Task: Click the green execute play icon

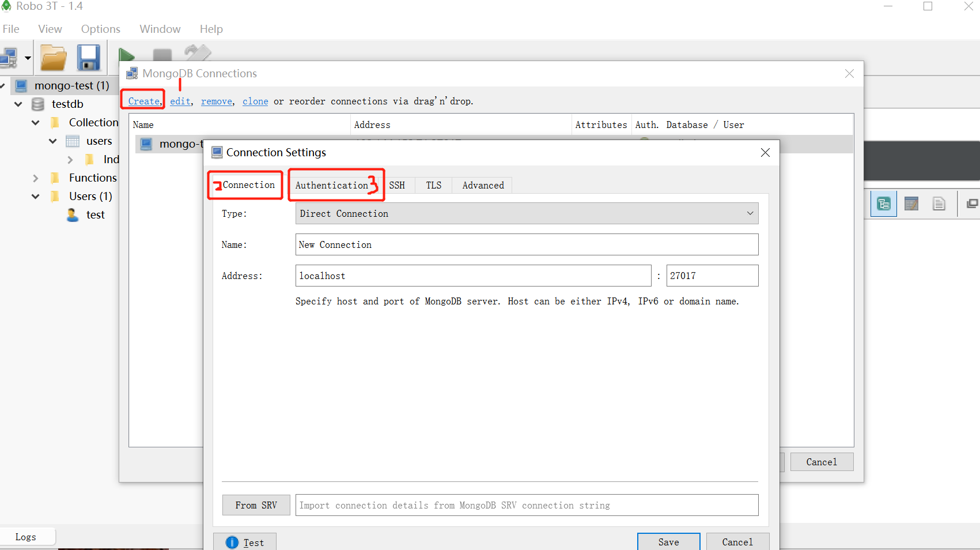Action: click(127, 55)
